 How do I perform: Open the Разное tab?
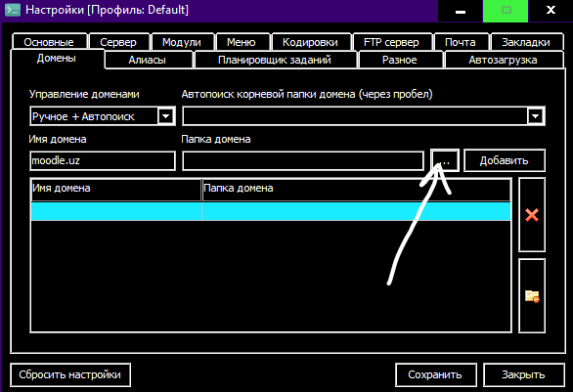pyautogui.click(x=400, y=60)
